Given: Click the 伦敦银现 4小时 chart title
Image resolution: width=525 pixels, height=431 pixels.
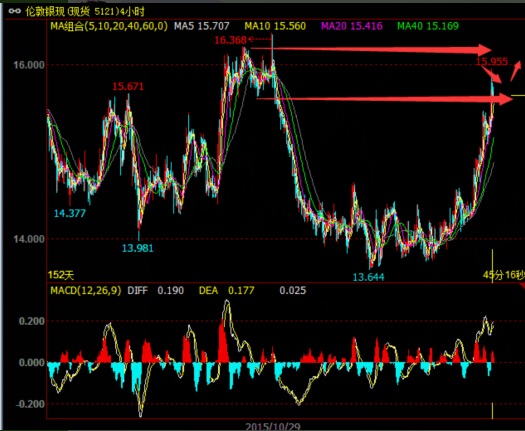Looking at the screenshot, I should (x=85, y=12).
